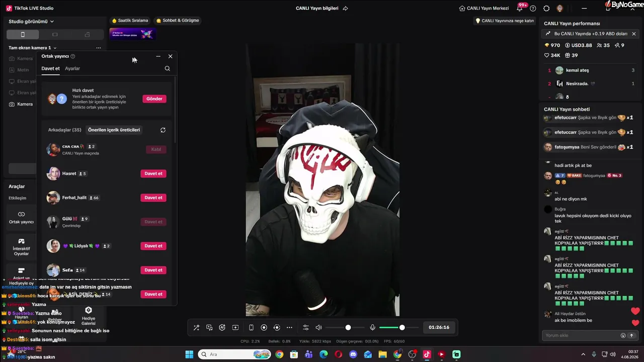Click the add clip plus icon

(x=235, y=327)
